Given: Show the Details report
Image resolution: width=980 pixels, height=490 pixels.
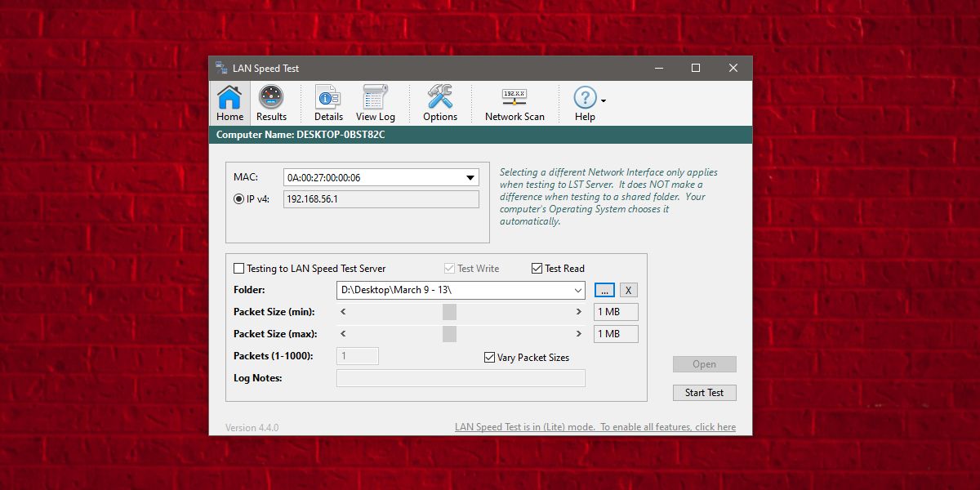Looking at the screenshot, I should [x=328, y=103].
